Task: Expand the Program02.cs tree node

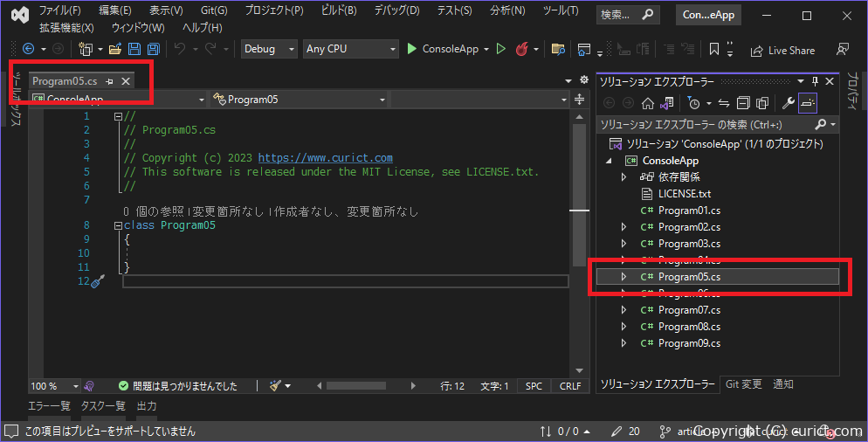Action: tap(623, 227)
